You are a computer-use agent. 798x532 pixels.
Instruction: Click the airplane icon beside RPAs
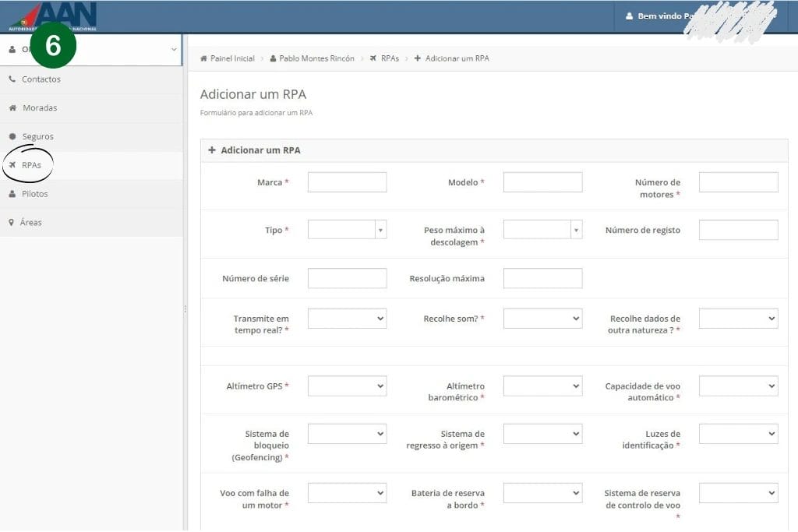tap(12, 165)
